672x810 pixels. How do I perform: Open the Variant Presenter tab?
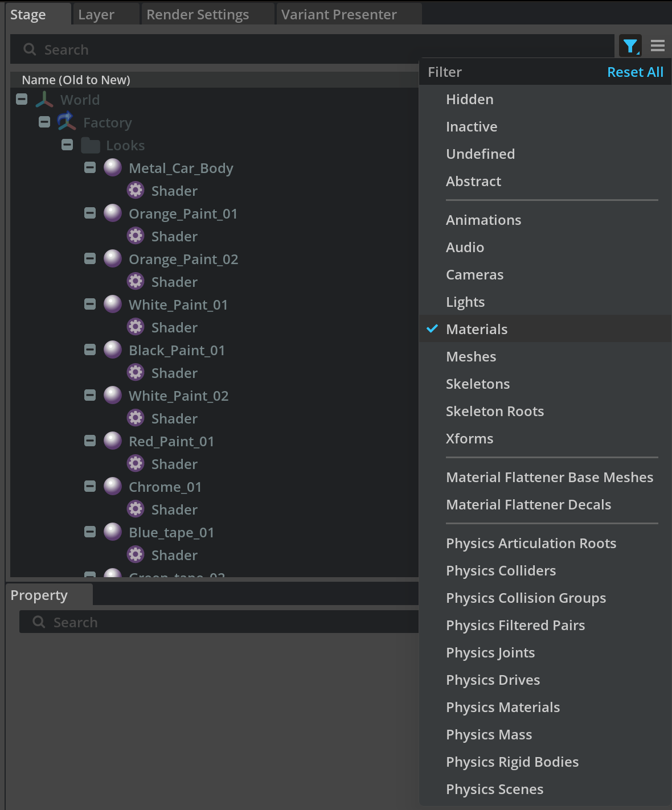tap(339, 15)
